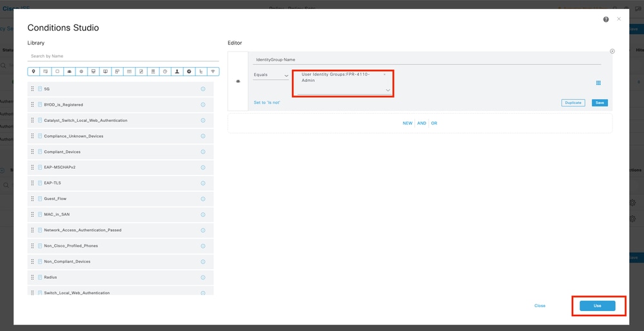This screenshot has height=331, width=644.
Task: Filter library by location pin icon
Action: click(x=34, y=72)
